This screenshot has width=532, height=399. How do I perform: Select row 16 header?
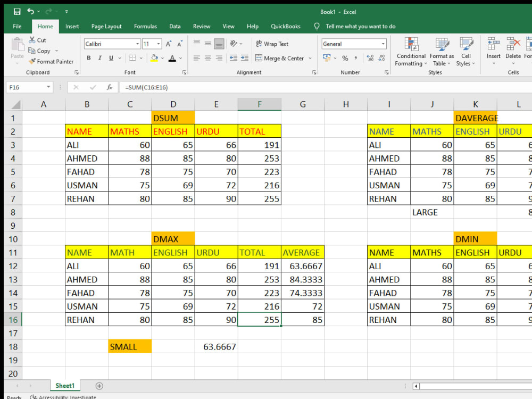tap(13, 320)
